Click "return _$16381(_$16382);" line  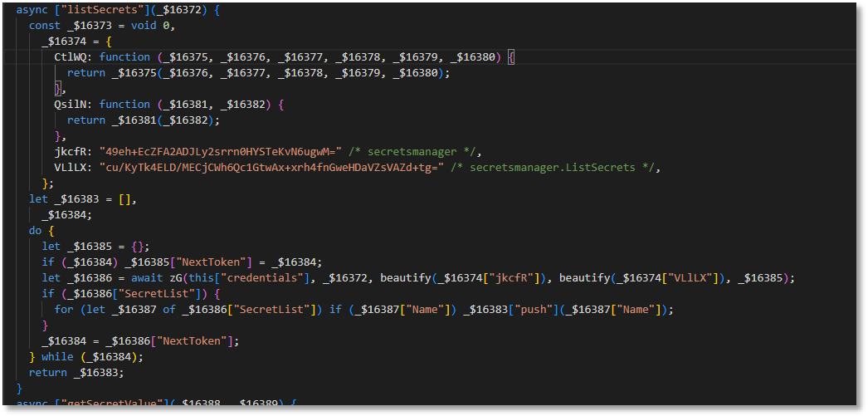[144, 120]
